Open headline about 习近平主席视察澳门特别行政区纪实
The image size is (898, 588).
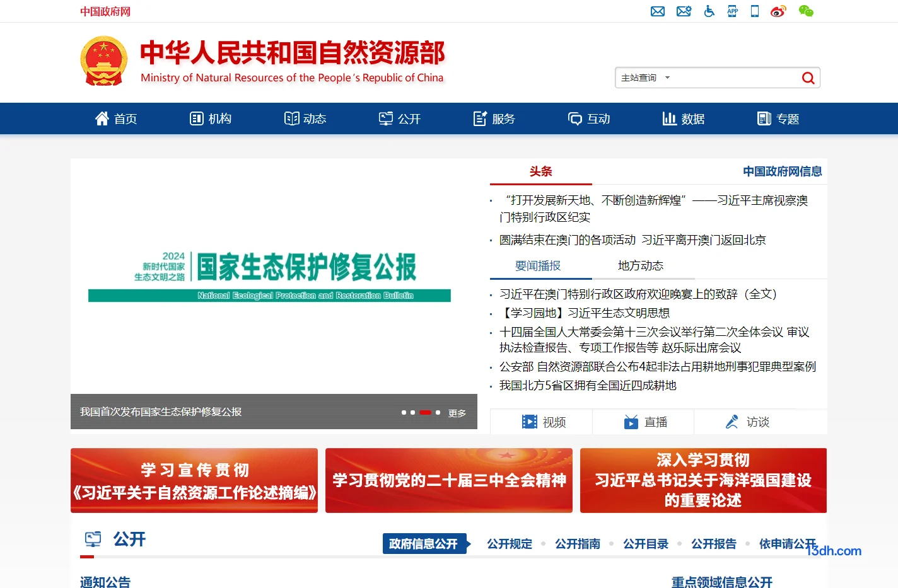(653, 209)
